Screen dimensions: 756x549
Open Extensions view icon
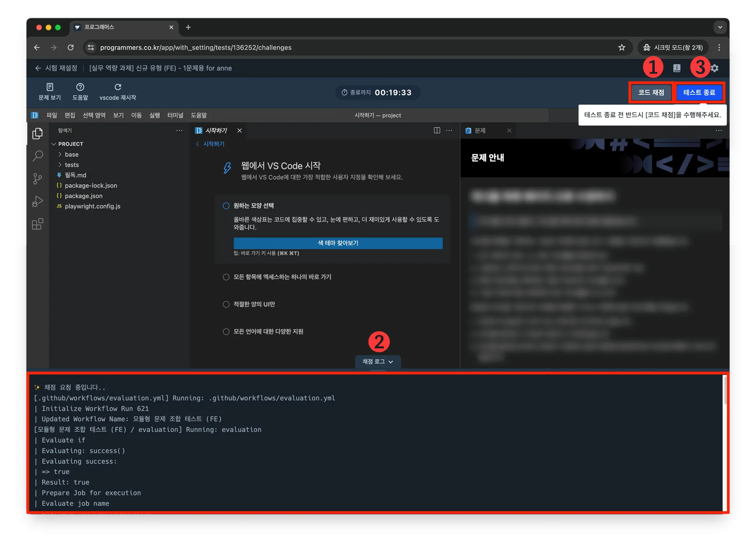(37, 224)
